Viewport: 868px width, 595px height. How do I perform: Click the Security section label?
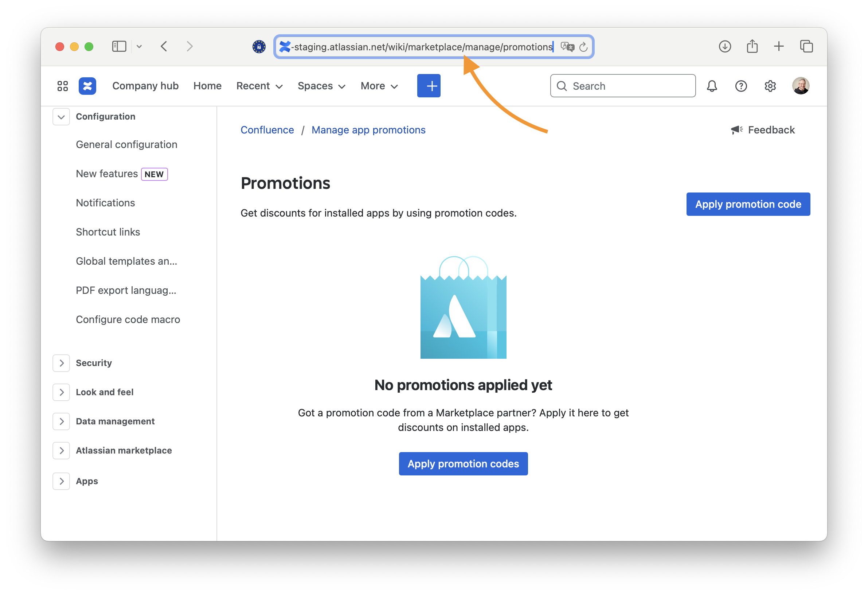coord(94,363)
